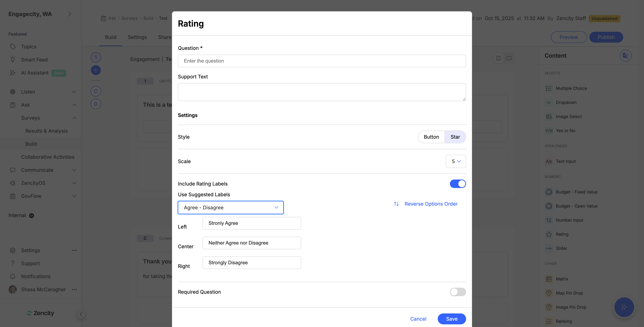Click the Cancel link
Screen dimensions: 644x327
pyautogui.click(x=418, y=319)
